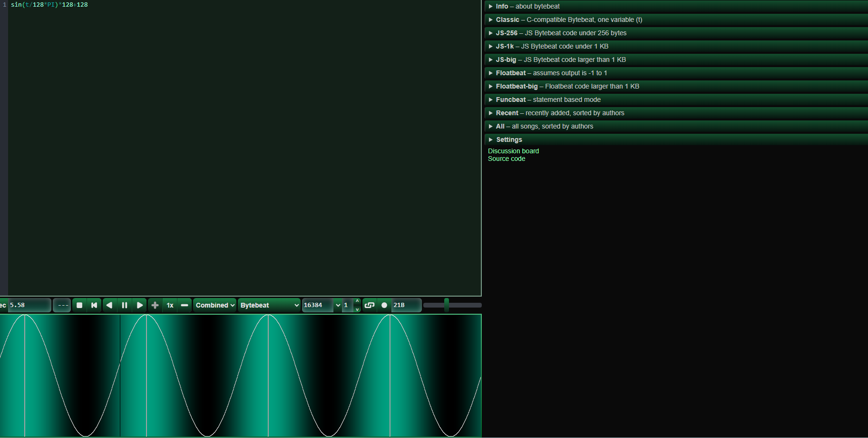The height and width of the screenshot is (438, 868).
Task: Reset playback time to the beginning
Action: [x=94, y=305]
